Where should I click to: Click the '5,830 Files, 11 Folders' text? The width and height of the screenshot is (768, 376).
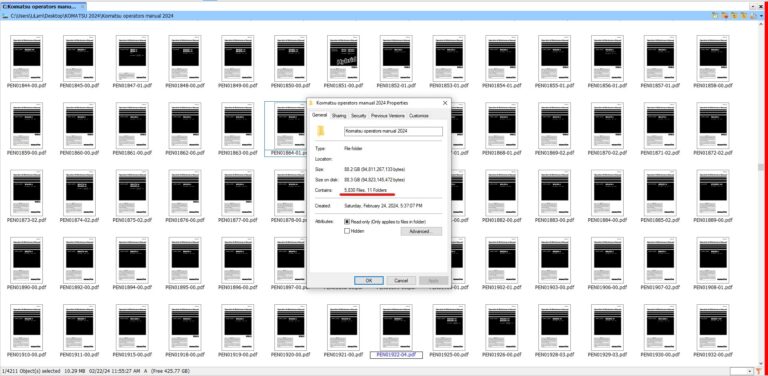[x=366, y=190]
